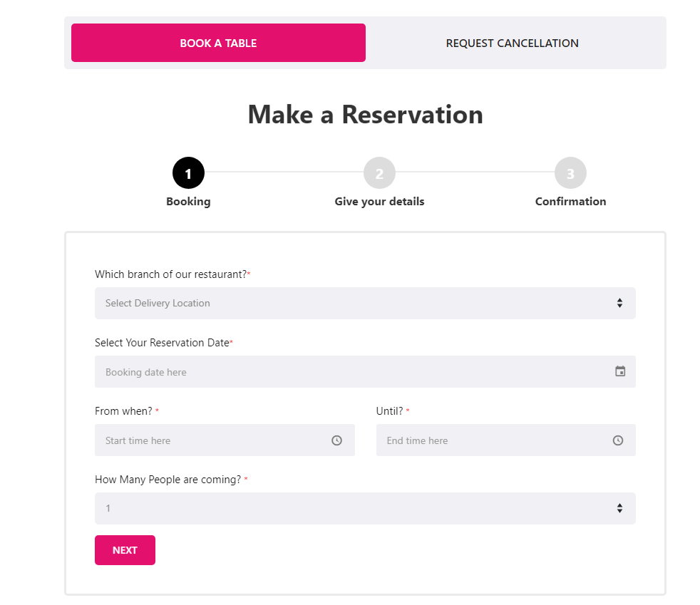Jump to step 3 circle

tap(570, 173)
